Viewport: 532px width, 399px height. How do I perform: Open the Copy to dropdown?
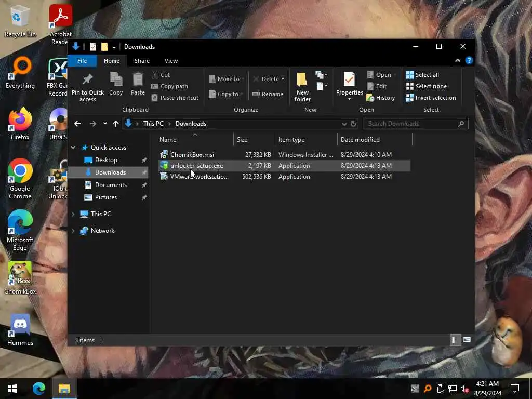pyautogui.click(x=226, y=94)
